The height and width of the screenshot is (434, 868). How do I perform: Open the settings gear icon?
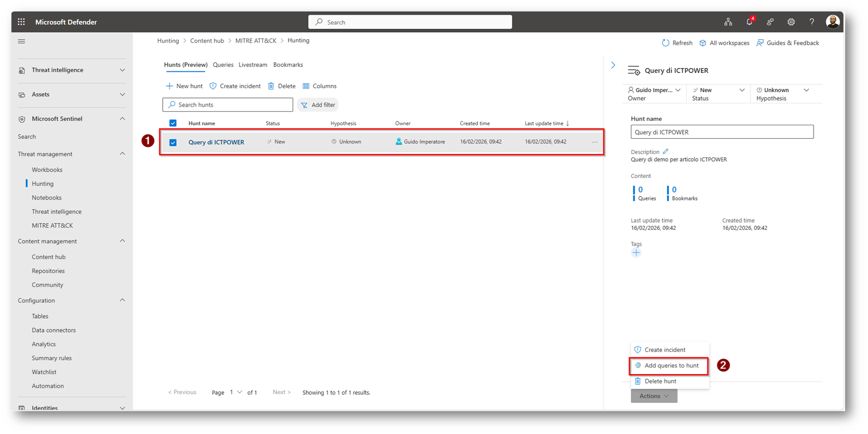pos(791,22)
